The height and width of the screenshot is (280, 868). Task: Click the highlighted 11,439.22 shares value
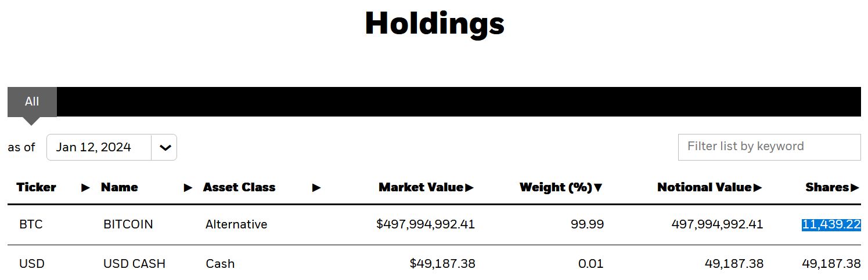[x=831, y=224]
